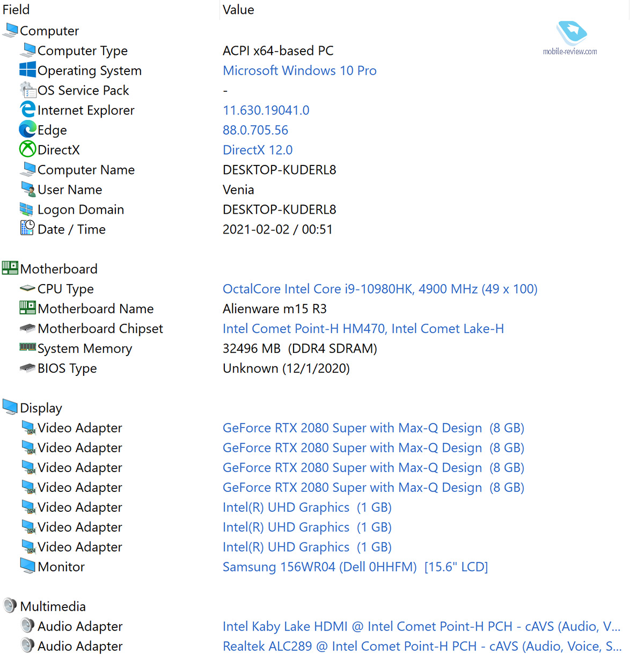Image resolution: width=644 pixels, height=667 pixels.
Task: Click the Motherboard category icon
Action: click(x=10, y=268)
